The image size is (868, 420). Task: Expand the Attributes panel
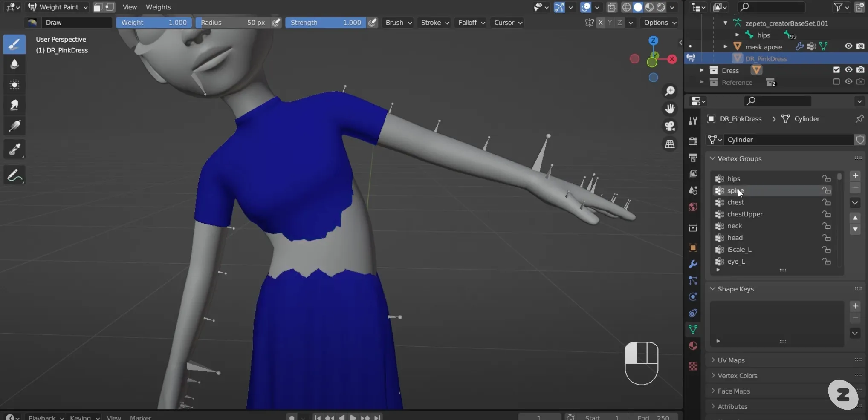point(732,406)
